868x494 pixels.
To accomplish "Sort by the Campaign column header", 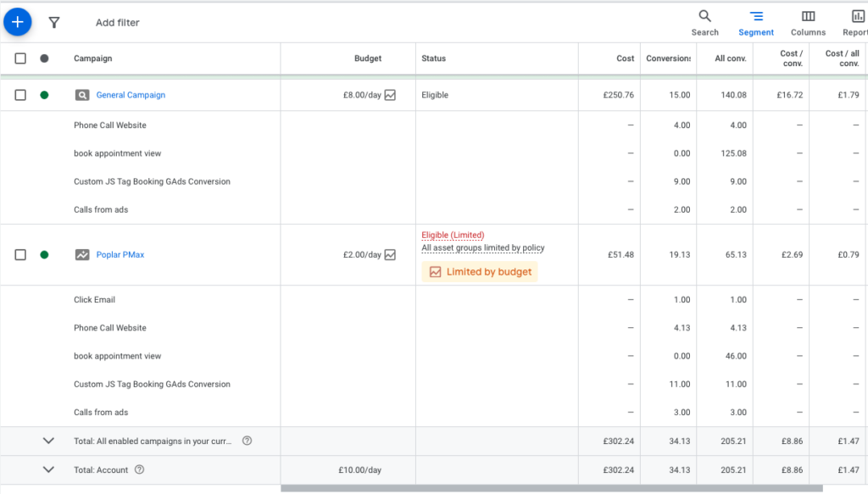I will (x=93, y=58).
